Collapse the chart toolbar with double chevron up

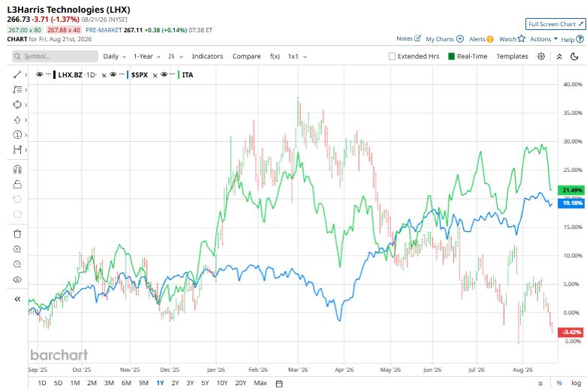559,56
